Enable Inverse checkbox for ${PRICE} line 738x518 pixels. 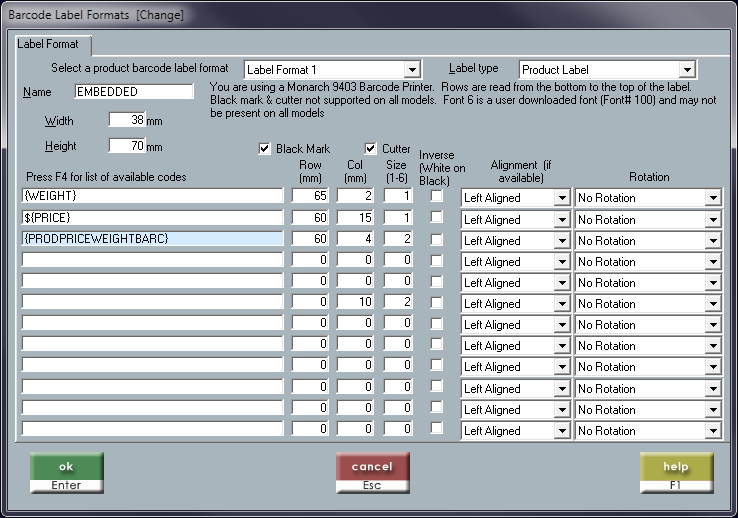tap(437, 217)
